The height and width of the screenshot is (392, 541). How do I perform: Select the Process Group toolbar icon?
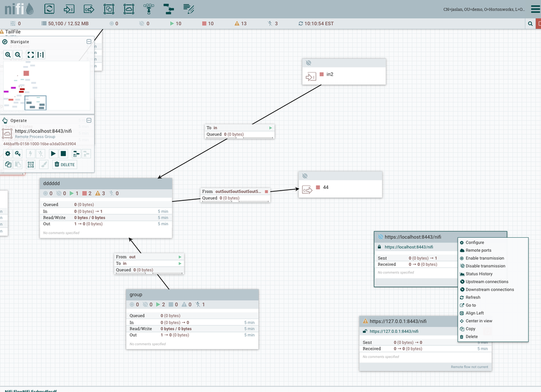109,9
